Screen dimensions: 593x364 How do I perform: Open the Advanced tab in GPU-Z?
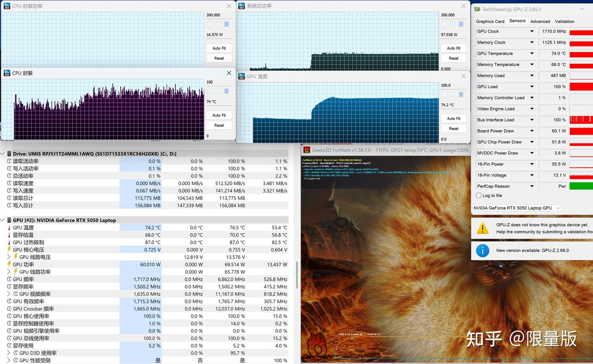(540, 21)
